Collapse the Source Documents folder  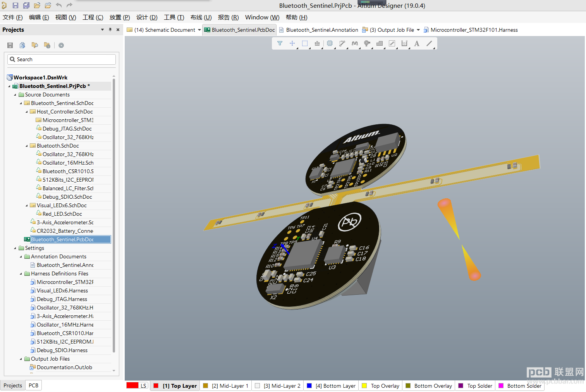(x=15, y=95)
